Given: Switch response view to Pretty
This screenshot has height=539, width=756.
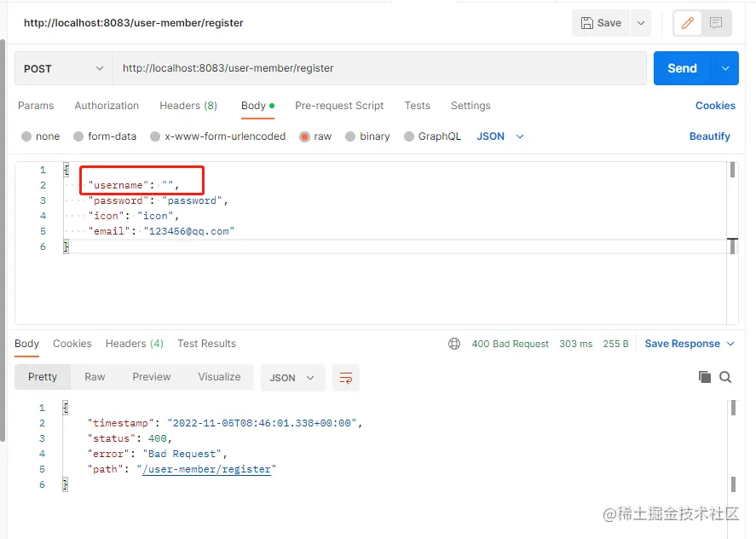Looking at the screenshot, I should coord(43,377).
